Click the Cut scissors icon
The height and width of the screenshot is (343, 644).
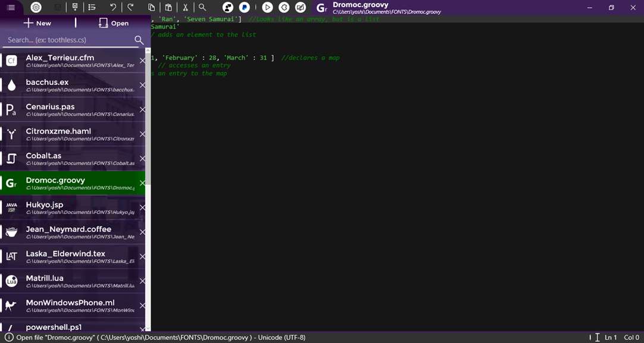pyautogui.click(x=186, y=7)
